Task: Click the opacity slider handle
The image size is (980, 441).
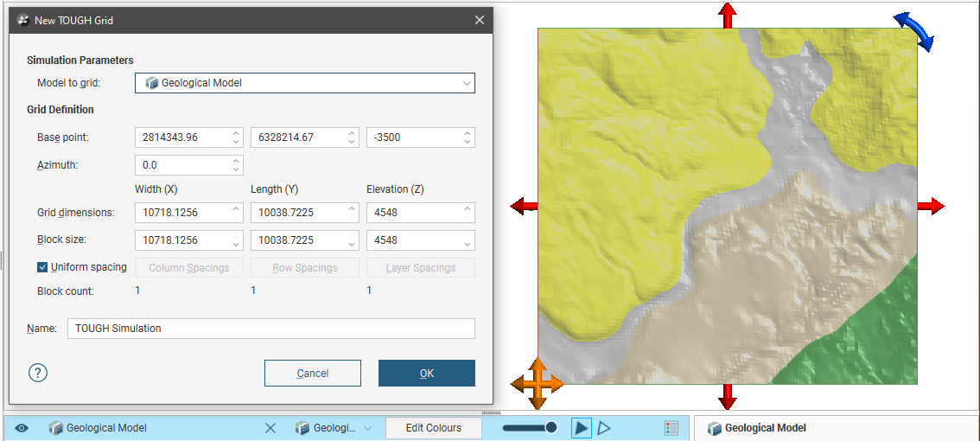Action: click(550, 428)
